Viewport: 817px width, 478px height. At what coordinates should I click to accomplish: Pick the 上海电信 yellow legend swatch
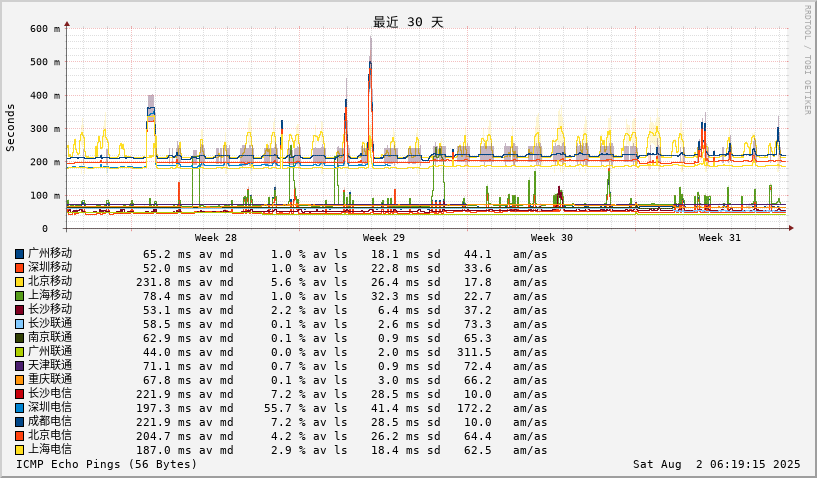(19, 450)
